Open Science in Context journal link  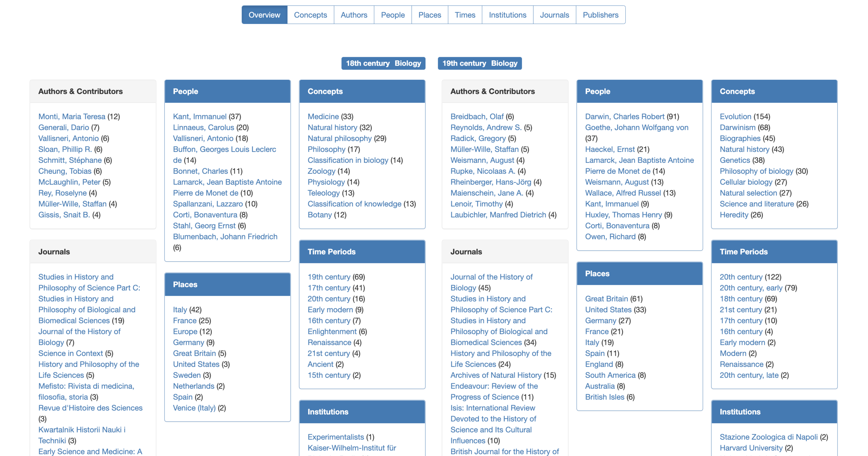pyautogui.click(x=70, y=353)
